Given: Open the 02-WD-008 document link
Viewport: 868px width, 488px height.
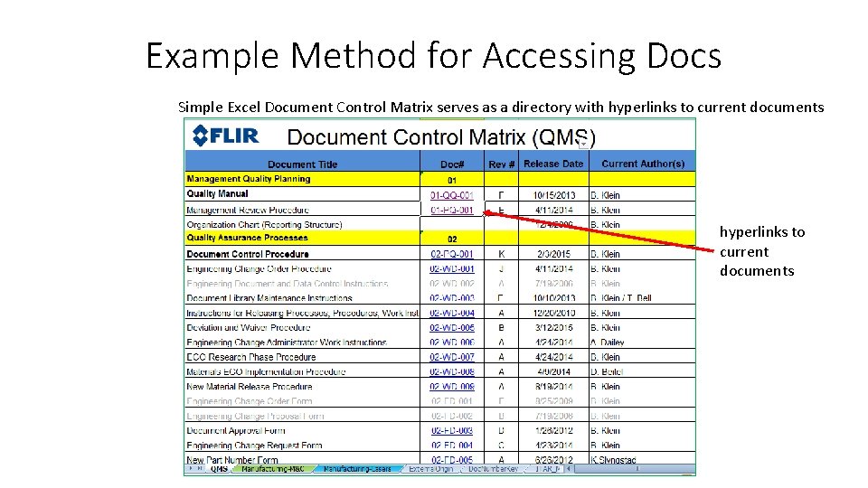Looking at the screenshot, I should tap(452, 371).
